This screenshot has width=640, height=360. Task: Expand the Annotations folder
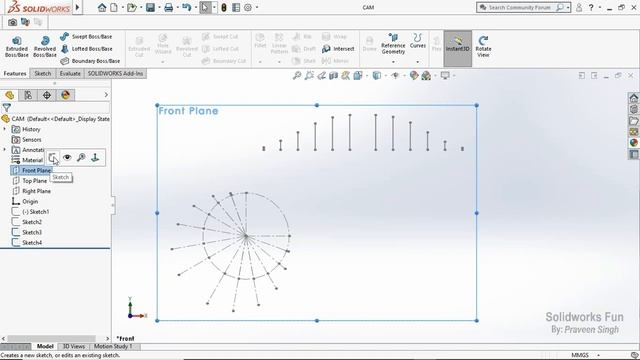click(x=4, y=150)
